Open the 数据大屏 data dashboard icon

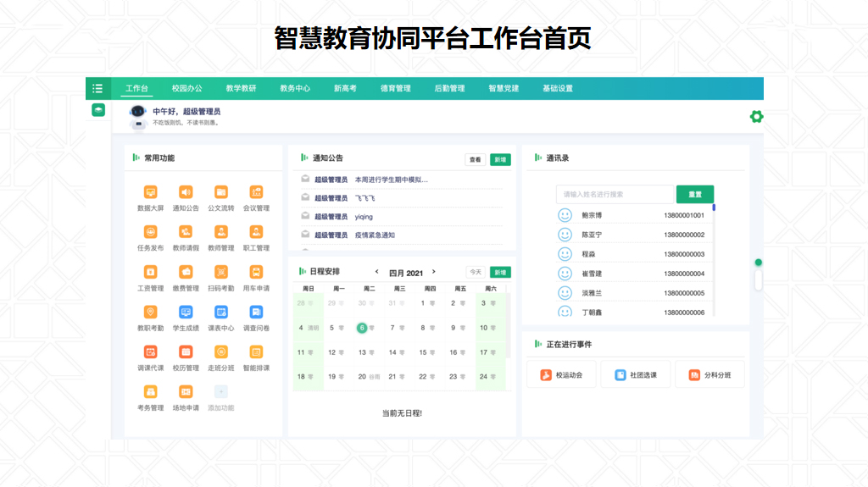coord(150,192)
